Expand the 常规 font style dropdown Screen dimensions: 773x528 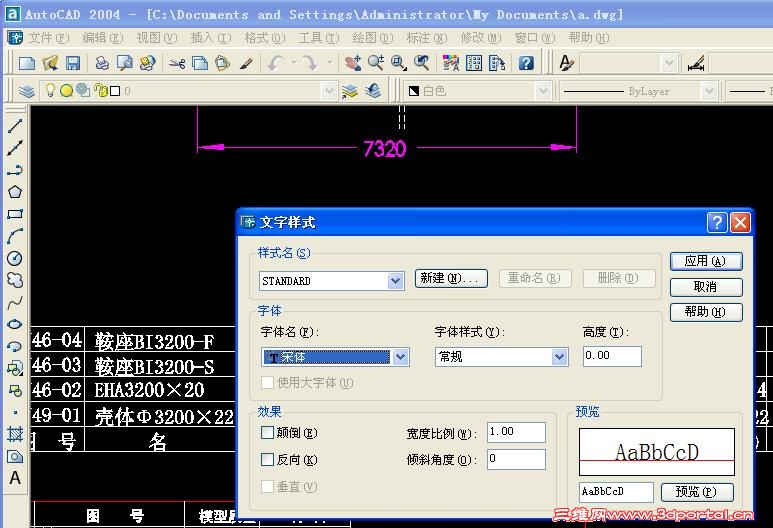[x=559, y=357]
